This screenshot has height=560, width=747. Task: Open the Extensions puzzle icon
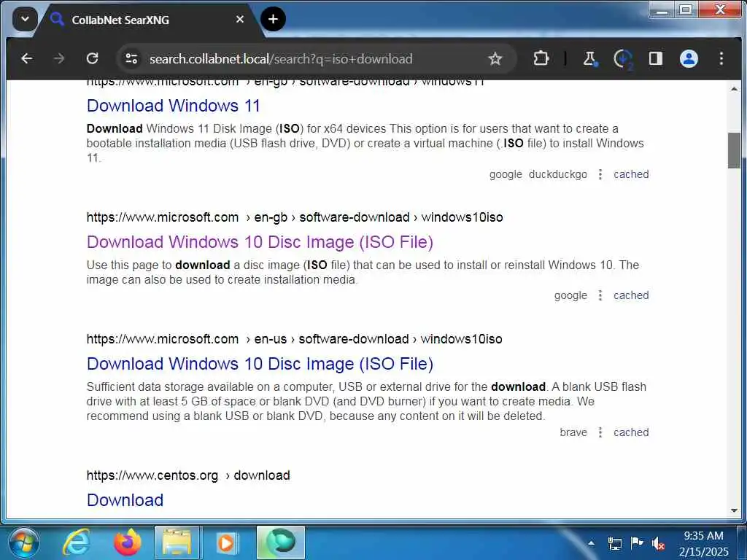(541, 58)
